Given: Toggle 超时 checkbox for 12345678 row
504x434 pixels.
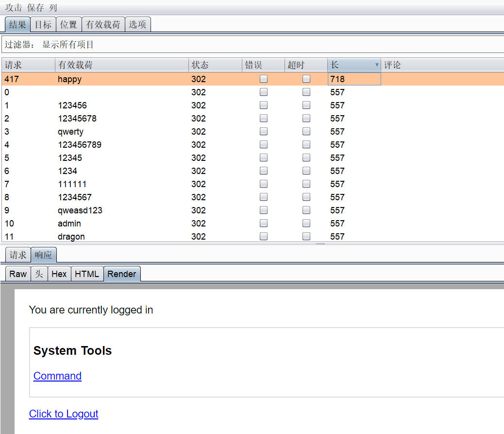Looking at the screenshot, I should point(306,119).
